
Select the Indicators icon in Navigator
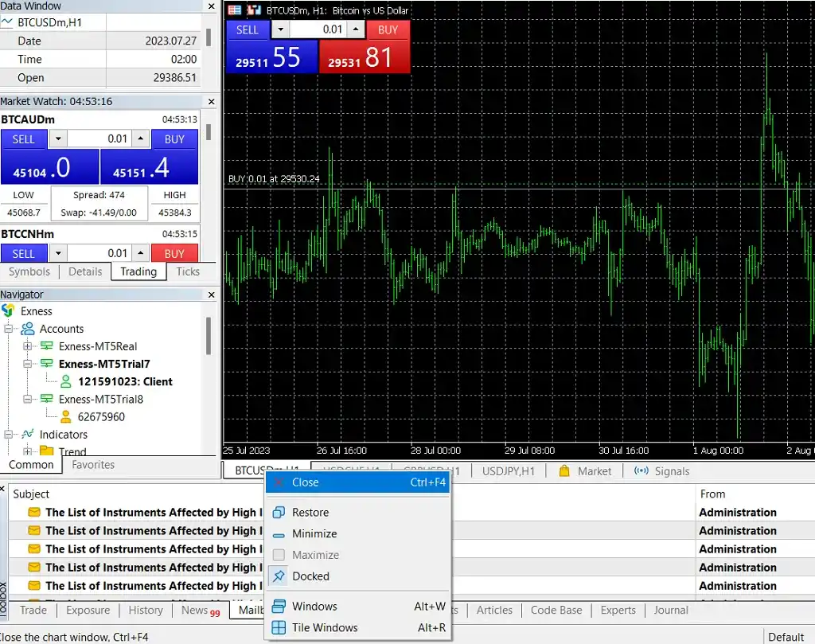point(28,435)
